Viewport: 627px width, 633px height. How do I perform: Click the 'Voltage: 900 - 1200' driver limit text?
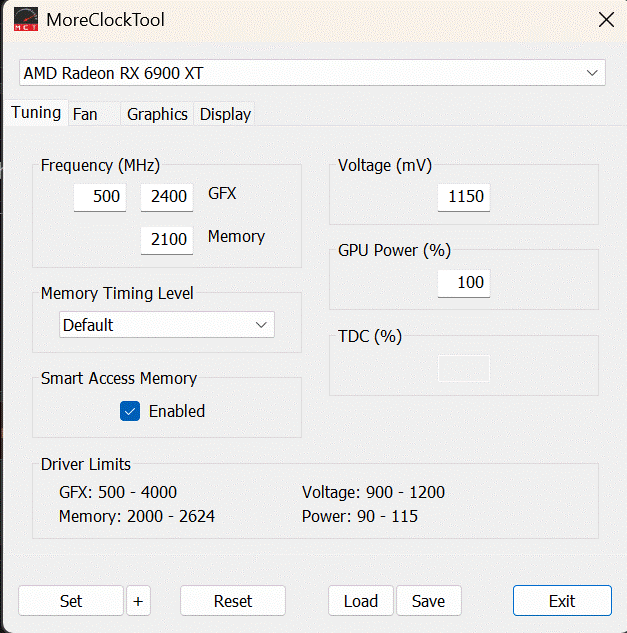tap(373, 492)
